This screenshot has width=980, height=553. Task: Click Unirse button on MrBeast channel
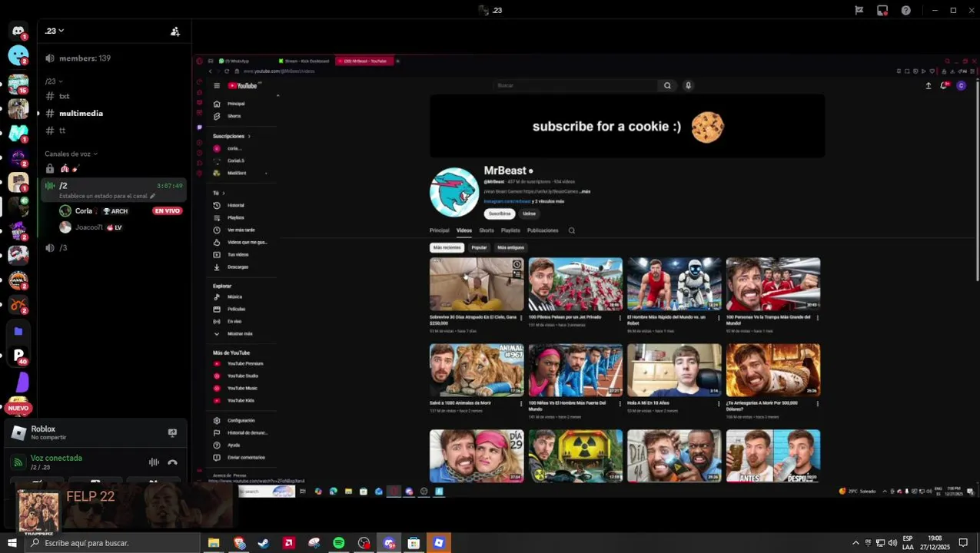click(529, 214)
